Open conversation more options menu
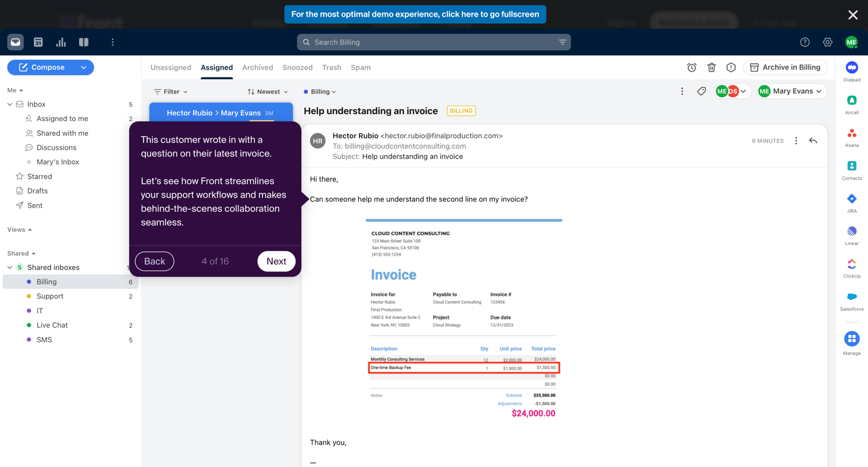The height and width of the screenshot is (467, 868). tap(682, 91)
